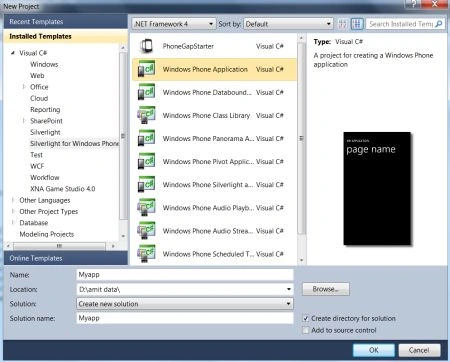Switch to medium icons view

[x=357, y=24]
